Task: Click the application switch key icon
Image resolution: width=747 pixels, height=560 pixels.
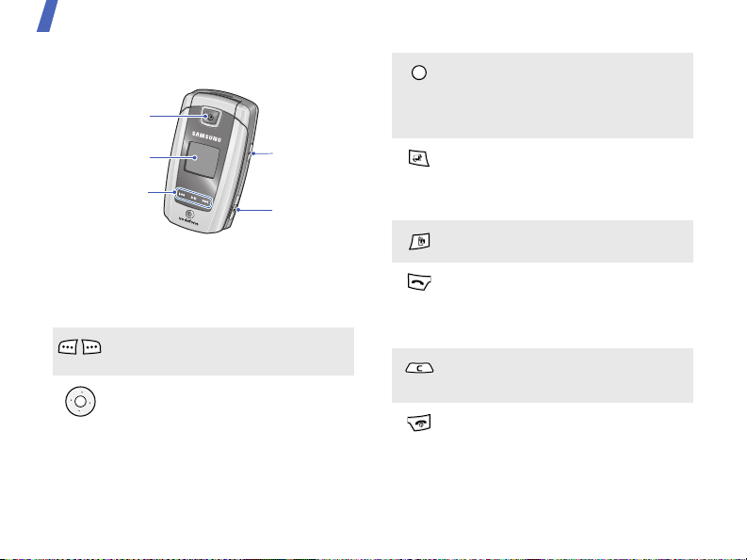Action: [x=420, y=241]
